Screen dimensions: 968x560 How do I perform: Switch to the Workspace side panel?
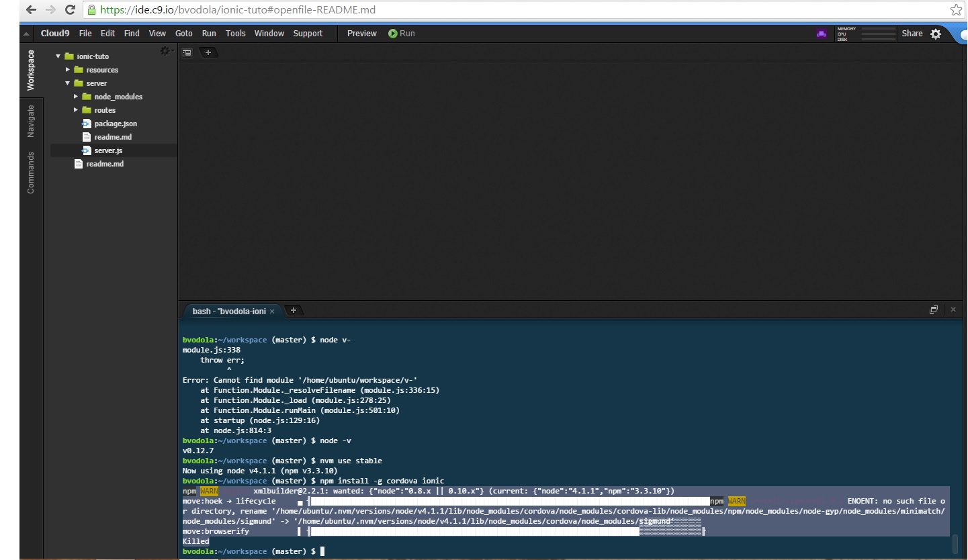click(31, 70)
